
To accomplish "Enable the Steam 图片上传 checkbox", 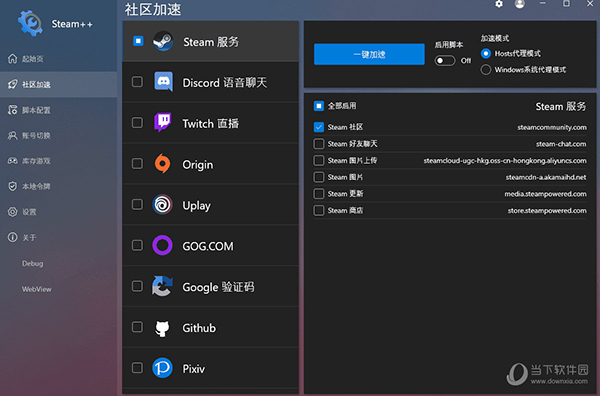I will tap(319, 160).
